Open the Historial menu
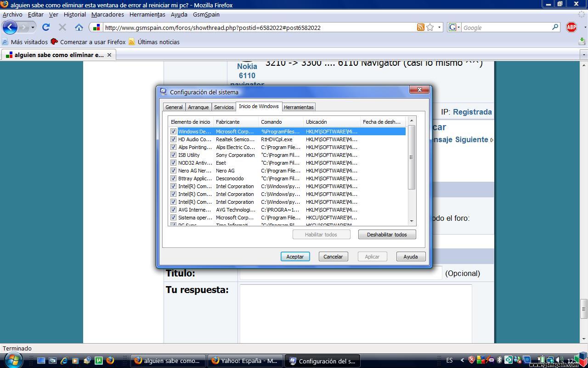 74,14
